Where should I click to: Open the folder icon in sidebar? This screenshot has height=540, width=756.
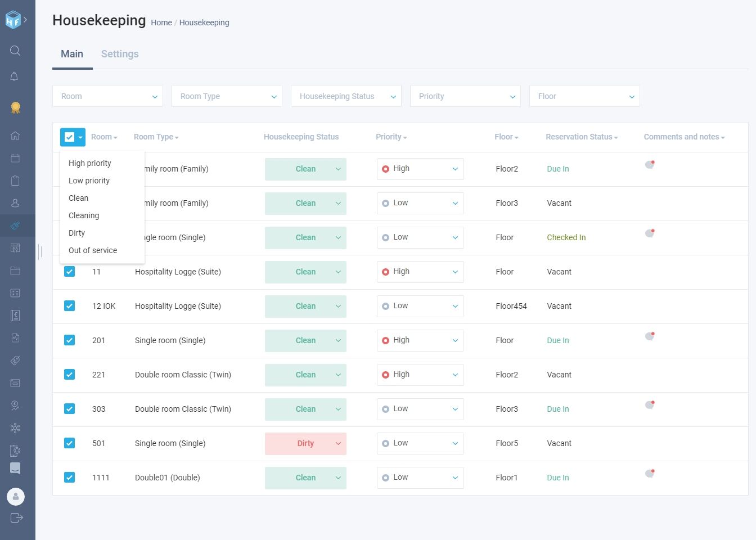(15, 271)
